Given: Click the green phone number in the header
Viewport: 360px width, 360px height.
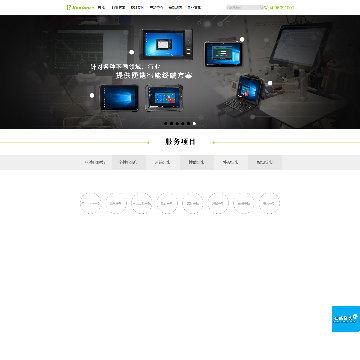Looking at the screenshot, I should coord(280,7).
